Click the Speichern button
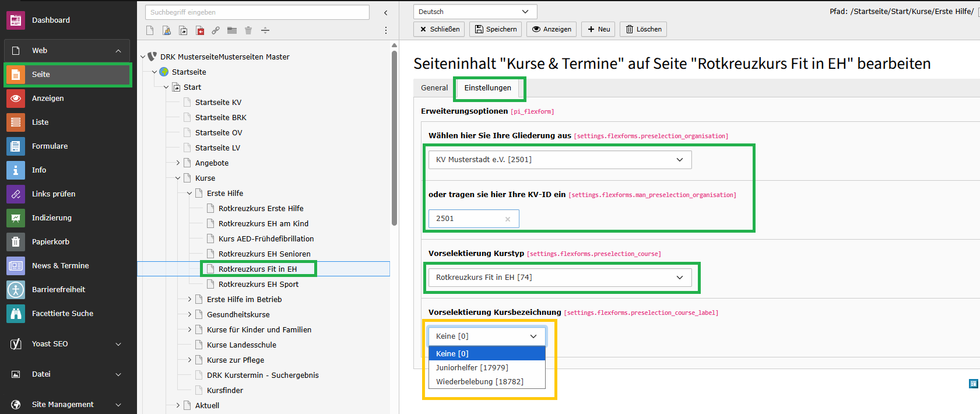 (x=496, y=29)
